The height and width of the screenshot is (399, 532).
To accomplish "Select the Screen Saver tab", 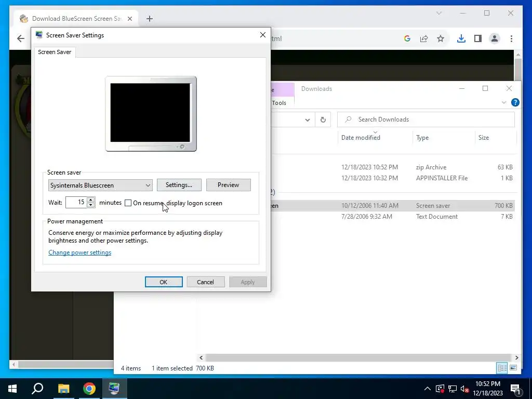I will [55, 52].
